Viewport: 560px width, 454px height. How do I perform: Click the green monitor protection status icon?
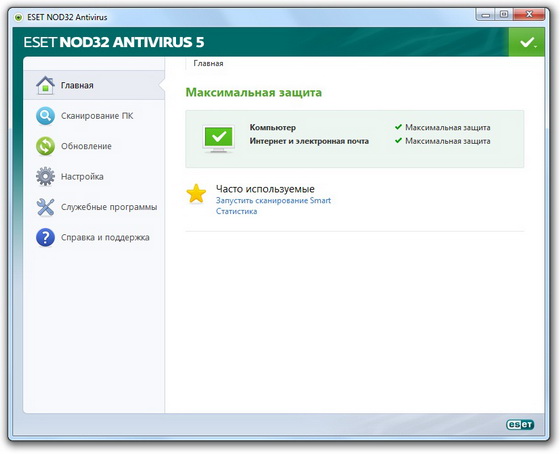pyautogui.click(x=219, y=139)
